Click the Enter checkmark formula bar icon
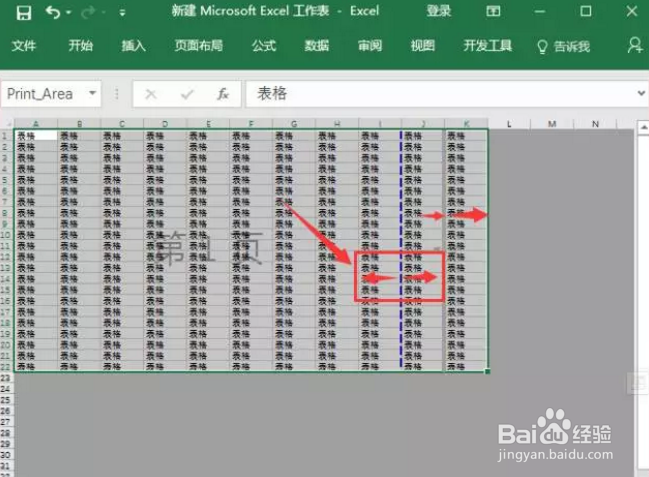 click(x=187, y=94)
